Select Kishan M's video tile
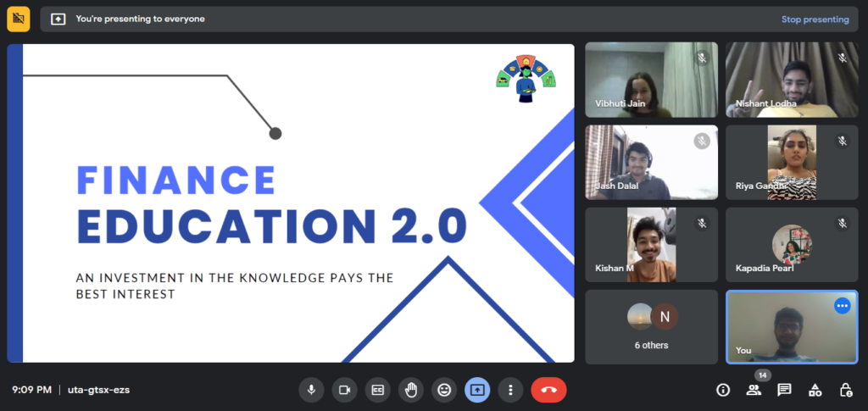 click(651, 245)
